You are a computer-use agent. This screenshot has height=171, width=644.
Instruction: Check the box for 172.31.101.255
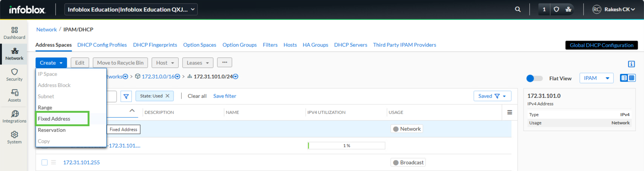[45, 163]
